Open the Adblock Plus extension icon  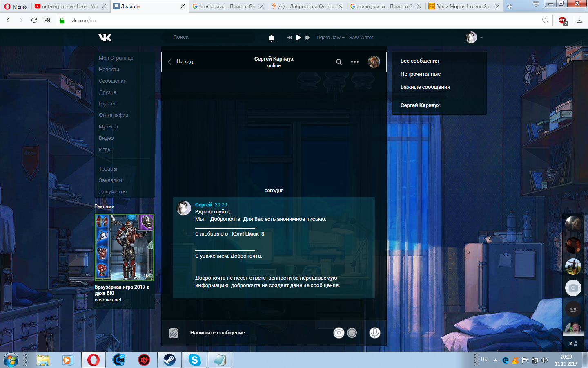click(563, 20)
